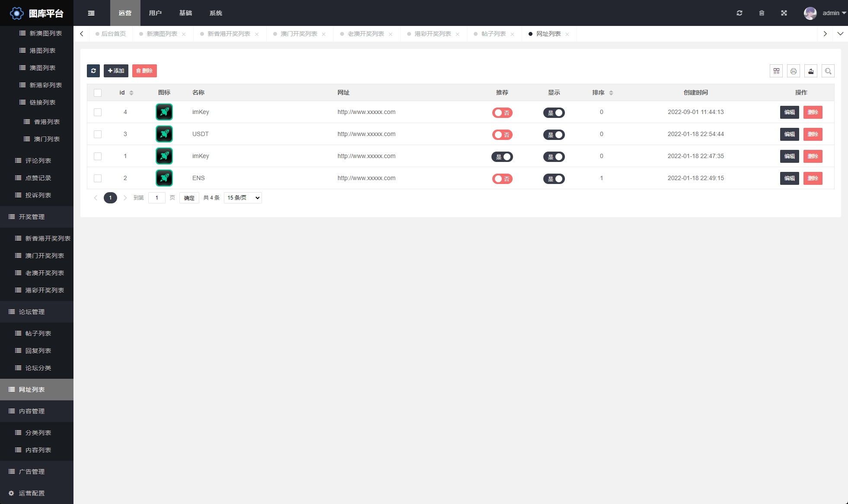848x504 pixels.
Task: Click the refresh icon in top header
Action: 740,13
